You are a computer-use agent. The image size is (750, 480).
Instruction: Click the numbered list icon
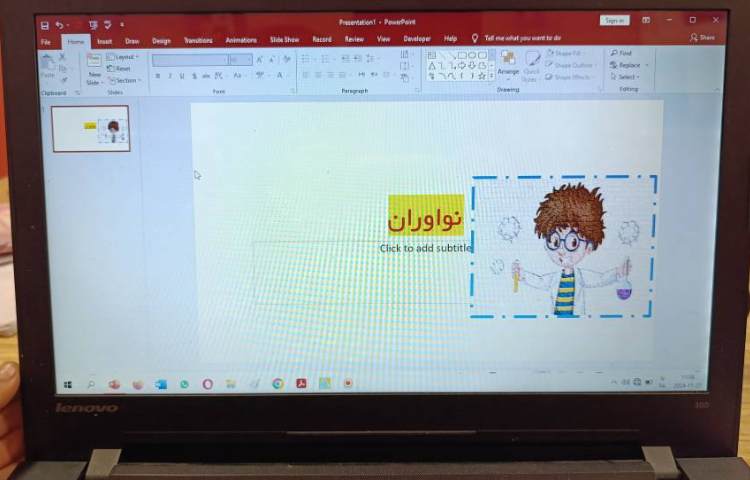[x=325, y=59]
